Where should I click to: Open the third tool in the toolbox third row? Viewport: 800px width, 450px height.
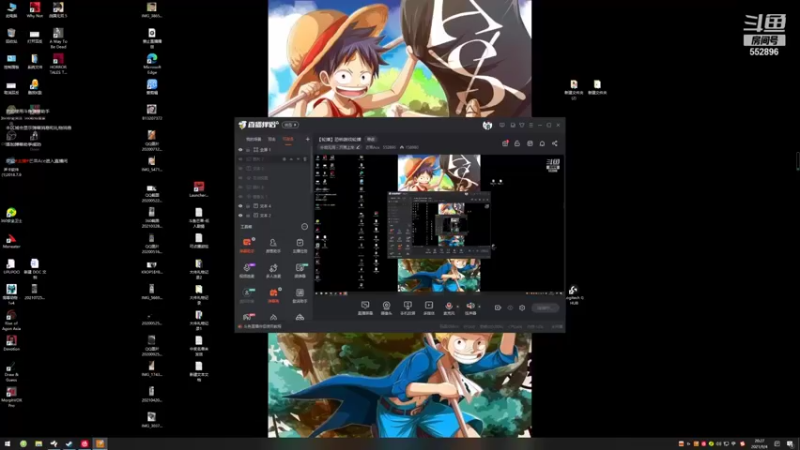coord(299,295)
